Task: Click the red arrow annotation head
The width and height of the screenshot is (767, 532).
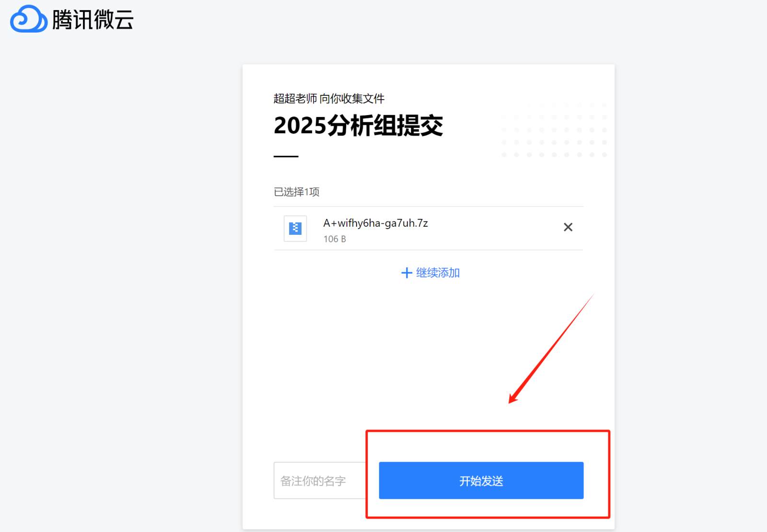Action: (514, 398)
